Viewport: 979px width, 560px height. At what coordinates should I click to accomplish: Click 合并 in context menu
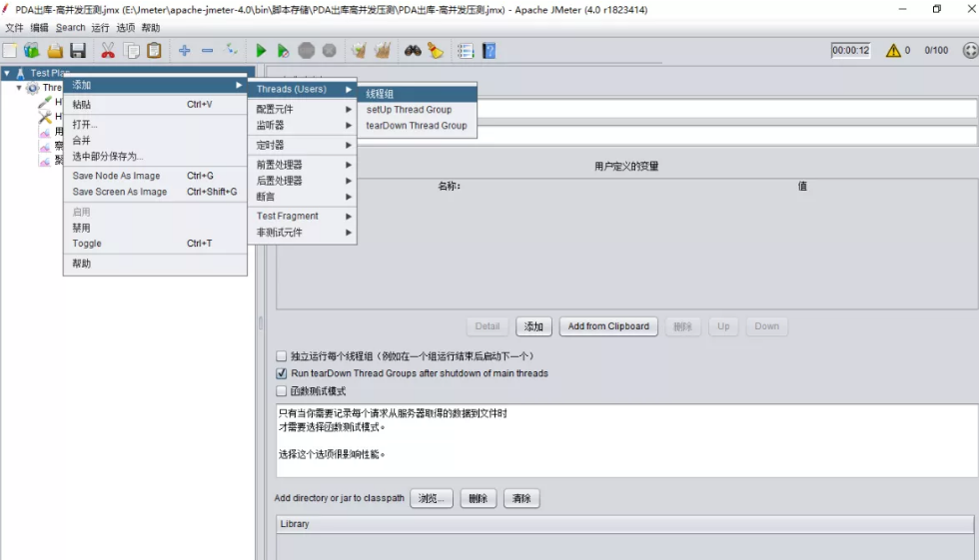coord(155,141)
